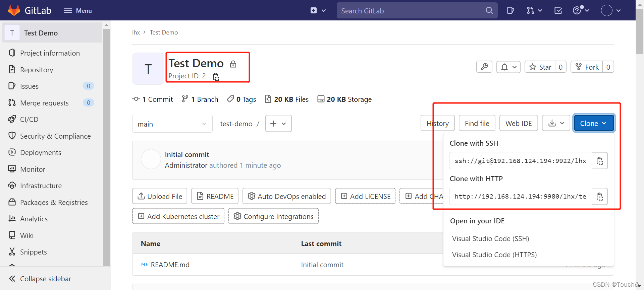Open Test Demo project in sidebar

(x=52, y=33)
